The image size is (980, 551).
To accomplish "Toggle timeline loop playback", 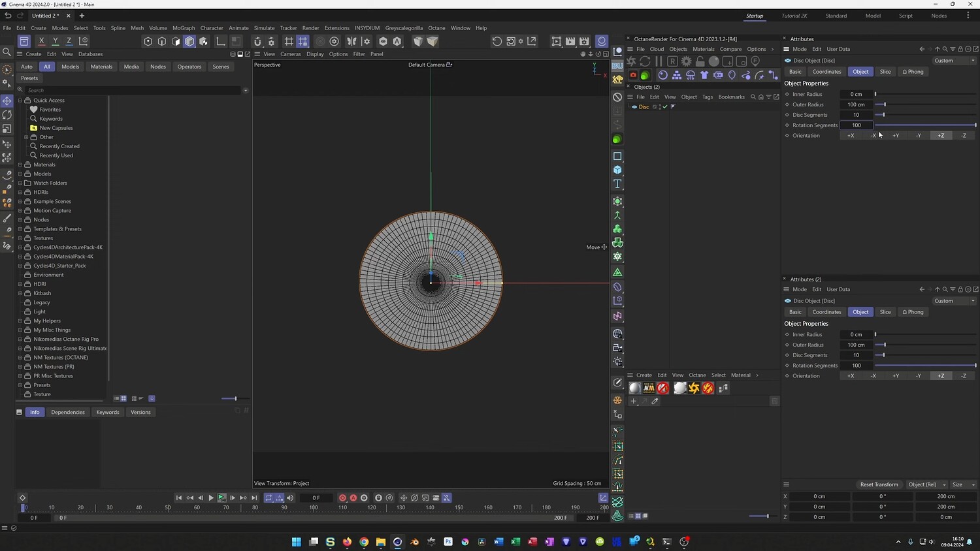I will pos(269,498).
